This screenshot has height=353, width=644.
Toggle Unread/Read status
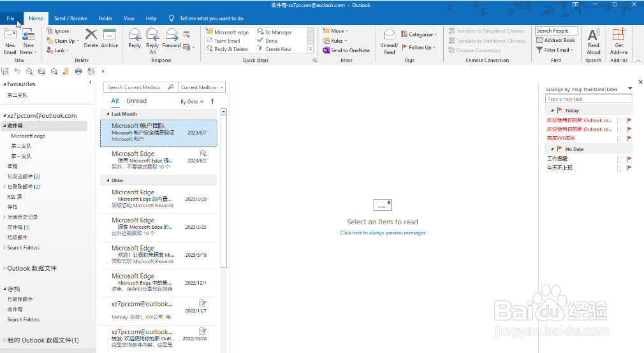tap(389, 41)
